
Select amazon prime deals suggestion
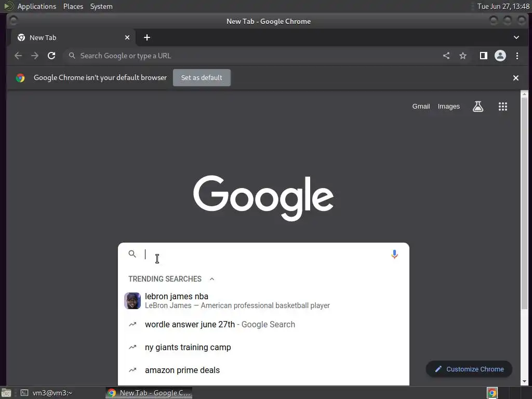click(x=263, y=370)
